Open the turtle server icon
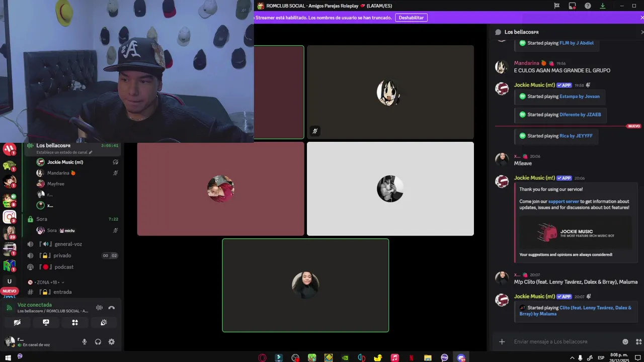This screenshot has width=644, height=362. pyautogui.click(x=10, y=165)
